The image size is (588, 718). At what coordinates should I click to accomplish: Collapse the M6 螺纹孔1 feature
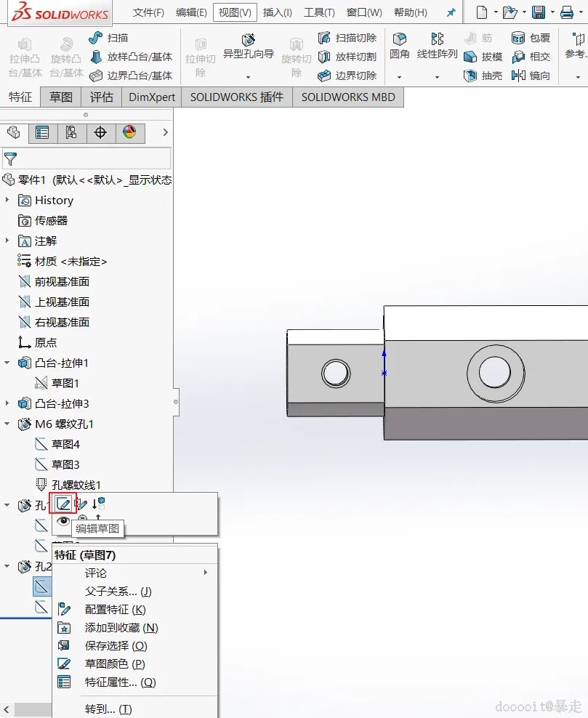[7, 424]
